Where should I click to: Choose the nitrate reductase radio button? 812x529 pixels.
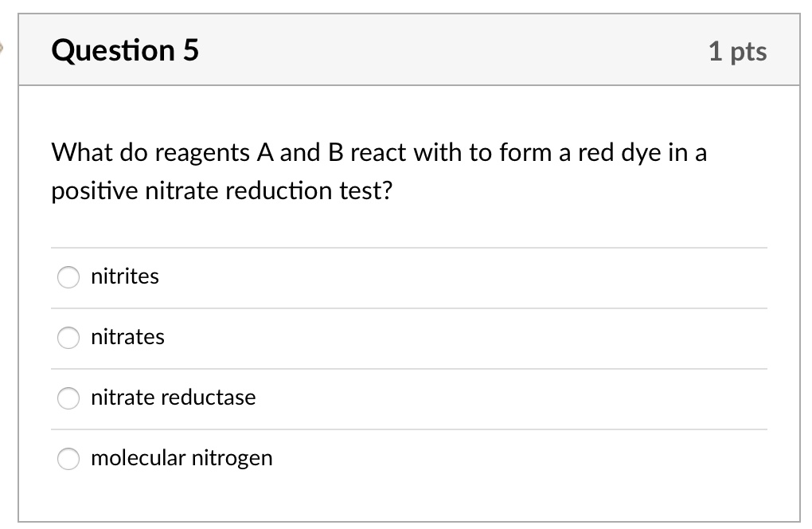coord(68,398)
